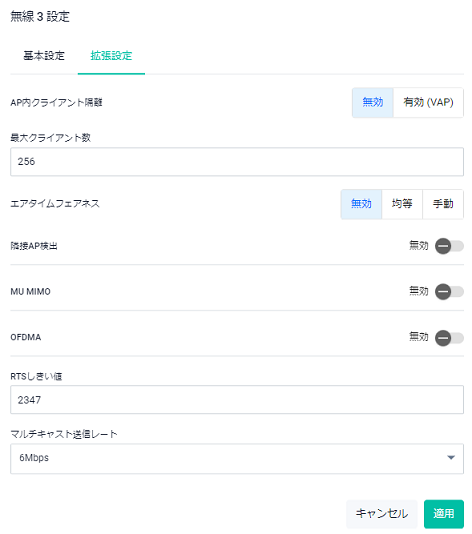Choose 有効 (VAP) for client isolation
This screenshot has width=472, height=534.
click(428, 102)
